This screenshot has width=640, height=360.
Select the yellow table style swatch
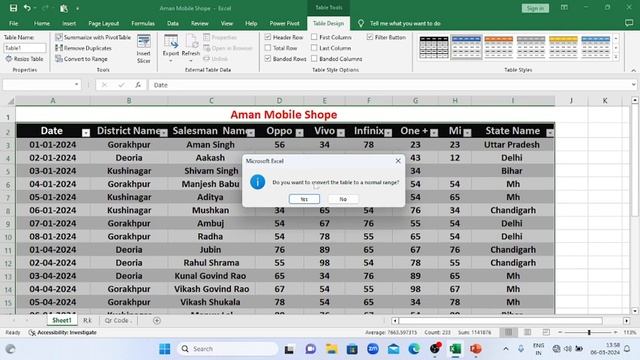(563, 47)
